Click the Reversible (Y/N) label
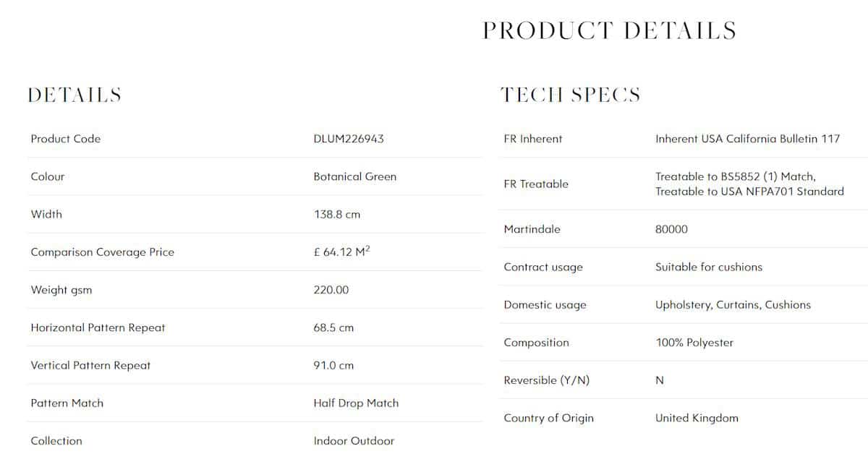 (x=547, y=380)
